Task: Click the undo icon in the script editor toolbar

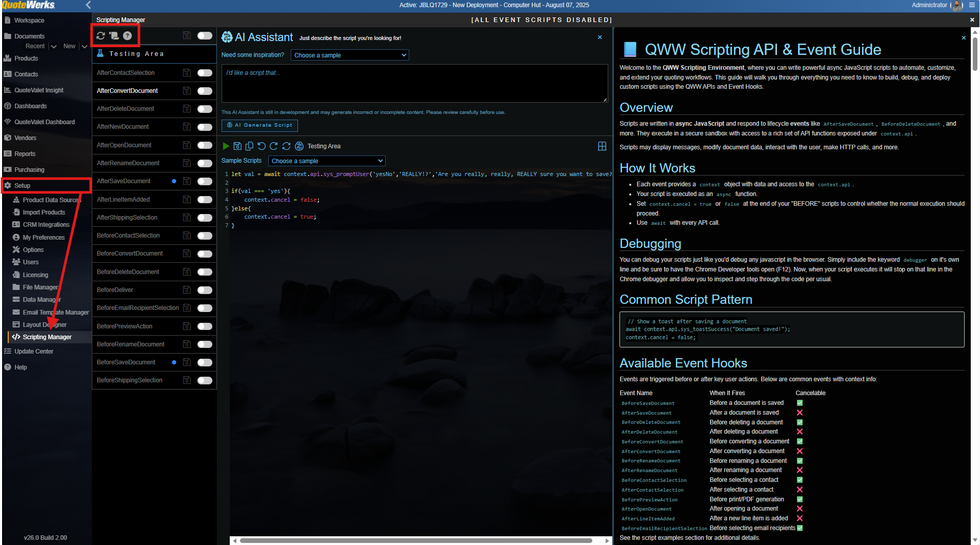Action: (x=262, y=146)
